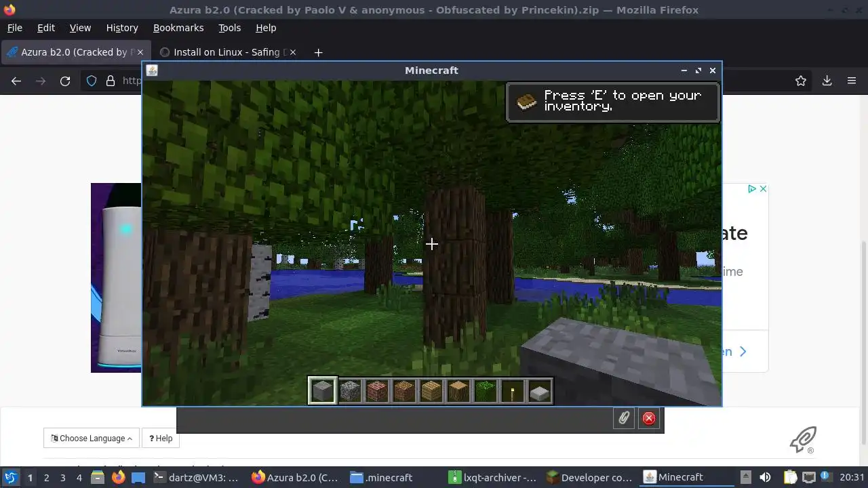The width and height of the screenshot is (868, 488).
Task: Launch Firefox from taskbar quick launch
Action: click(118, 477)
